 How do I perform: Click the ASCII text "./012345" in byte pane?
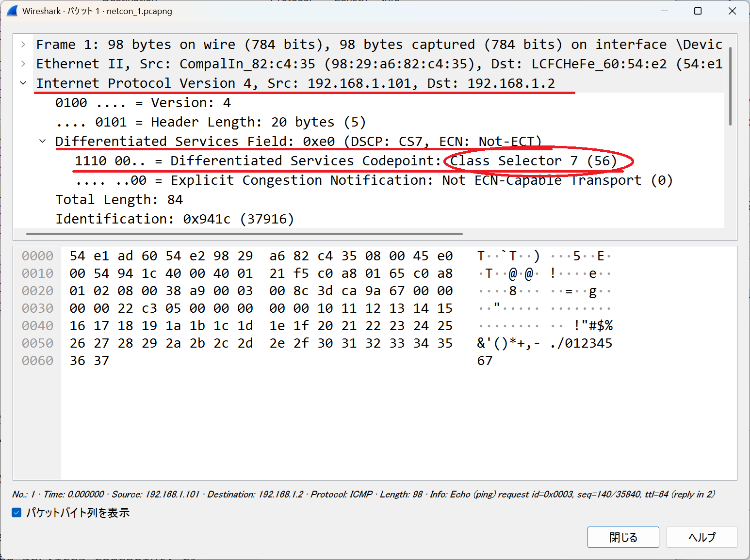pyautogui.click(x=581, y=343)
